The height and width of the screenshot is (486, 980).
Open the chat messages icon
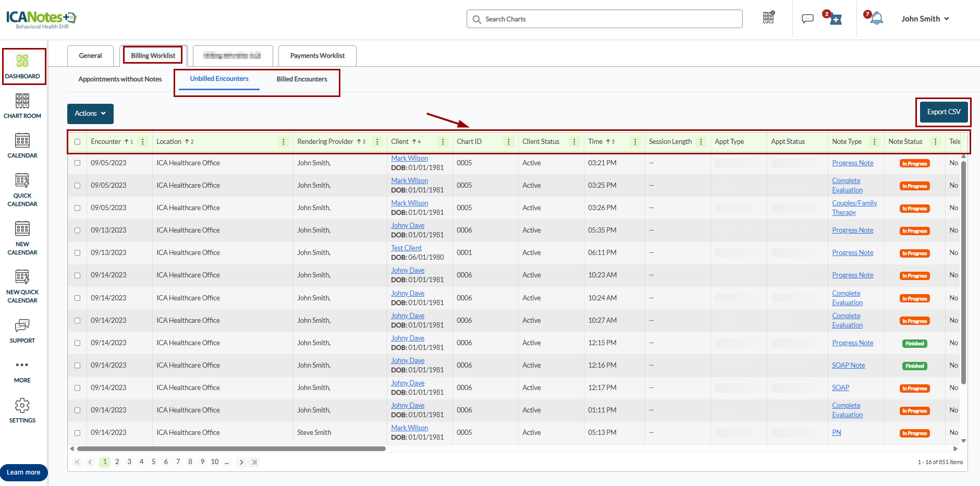point(807,19)
